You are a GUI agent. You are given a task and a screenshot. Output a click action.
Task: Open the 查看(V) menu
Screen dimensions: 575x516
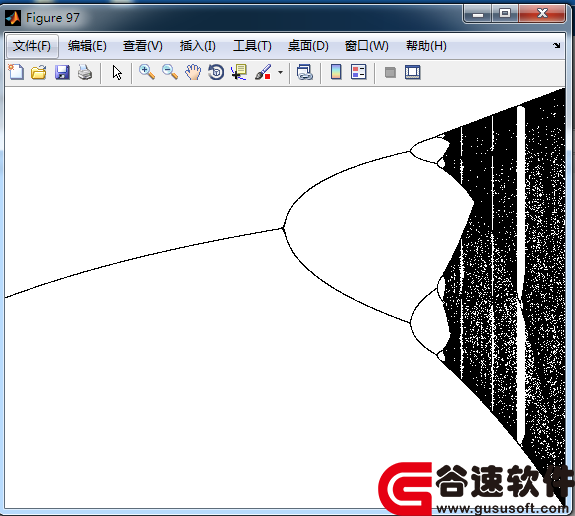[143, 46]
